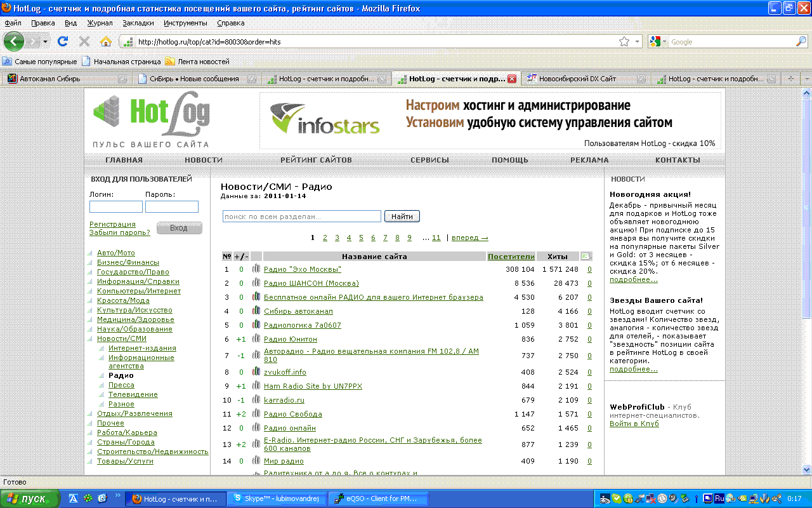Open the Закладки menu

pyautogui.click(x=138, y=23)
